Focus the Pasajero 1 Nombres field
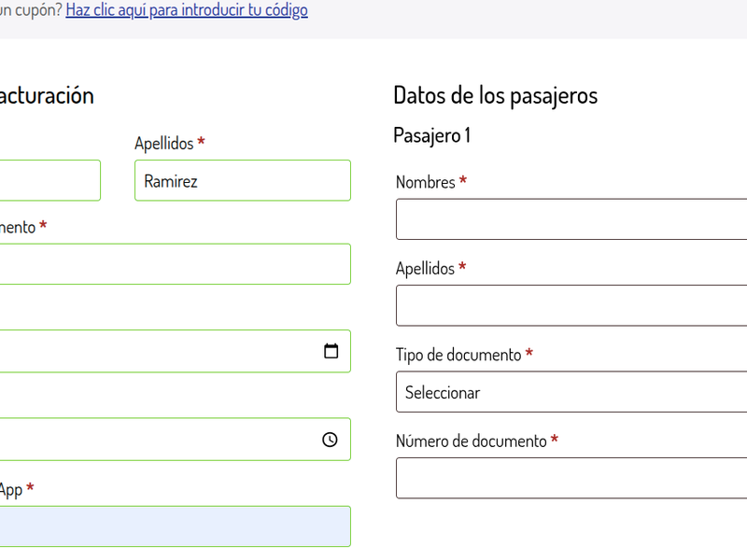 pos(570,219)
